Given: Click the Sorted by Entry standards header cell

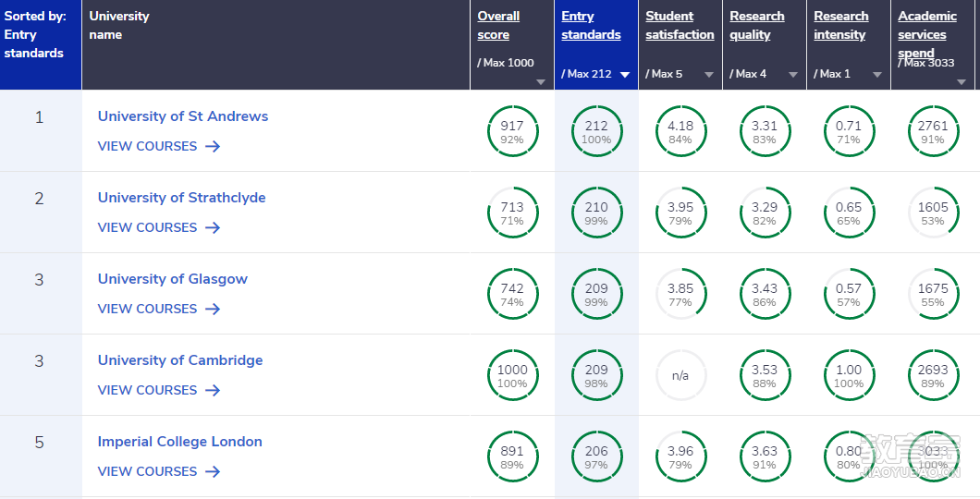Looking at the screenshot, I should click(41, 45).
